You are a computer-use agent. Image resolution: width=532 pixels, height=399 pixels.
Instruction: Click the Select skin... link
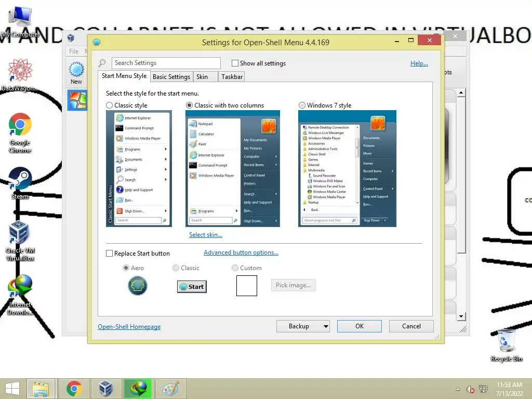click(206, 235)
